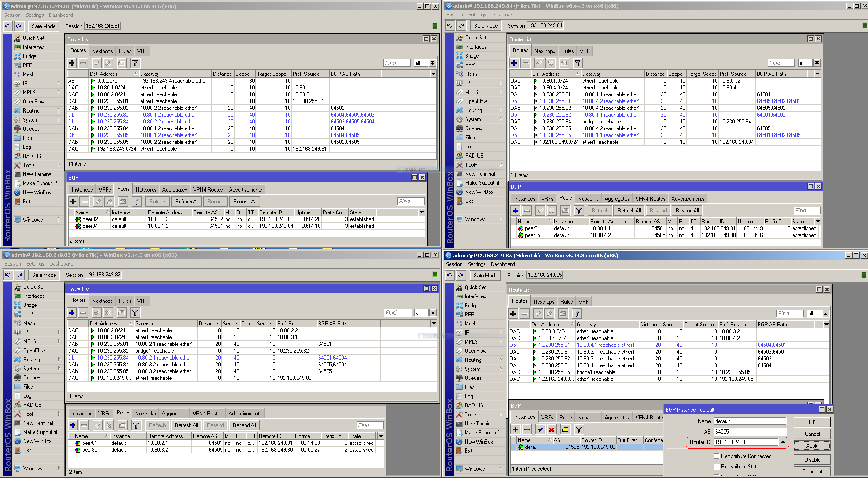868x478 pixels.
Task: Click redo arrow icon in 192.168.249.82 window toolbar
Action: (x=20, y=275)
